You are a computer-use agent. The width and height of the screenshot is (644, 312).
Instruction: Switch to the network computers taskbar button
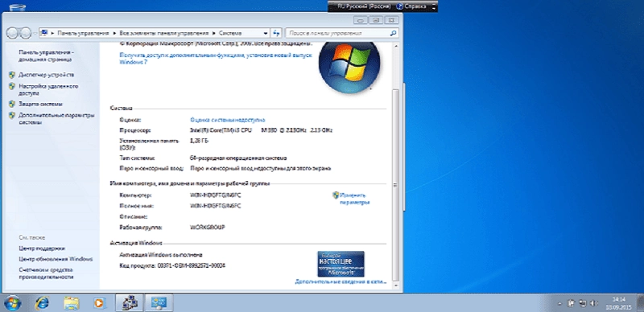point(129,303)
